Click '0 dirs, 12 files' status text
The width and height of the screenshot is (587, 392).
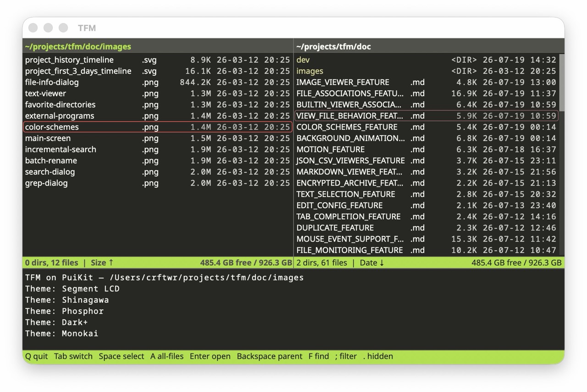pos(51,263)
